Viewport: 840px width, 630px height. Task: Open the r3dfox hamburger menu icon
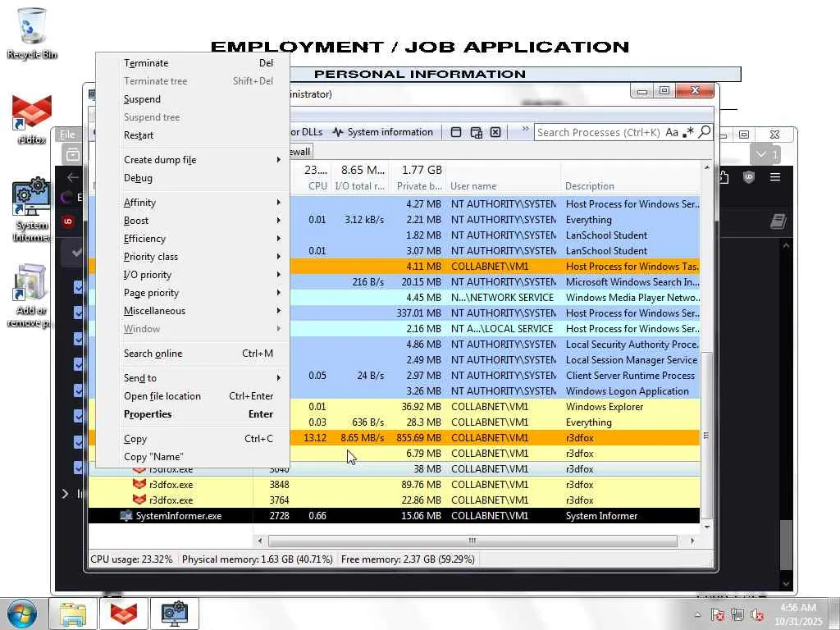[775, 177]
